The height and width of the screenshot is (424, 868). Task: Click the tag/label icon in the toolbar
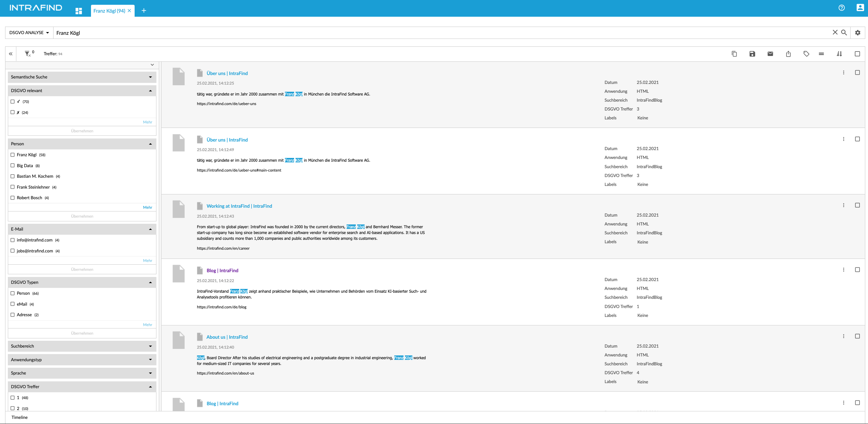pyautogui.click(x=806, y=54)
